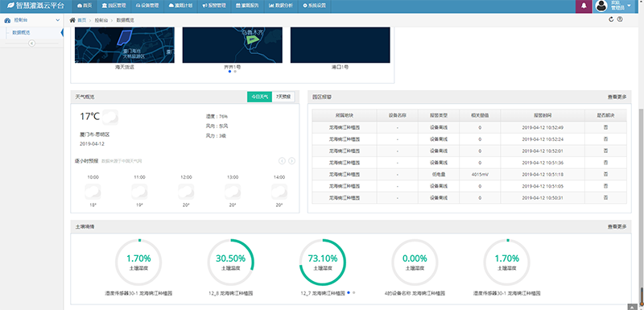This screenshot has width=644, height=310.
Task: Open the 设备管理 navigation tab
Action: (147, 6)
